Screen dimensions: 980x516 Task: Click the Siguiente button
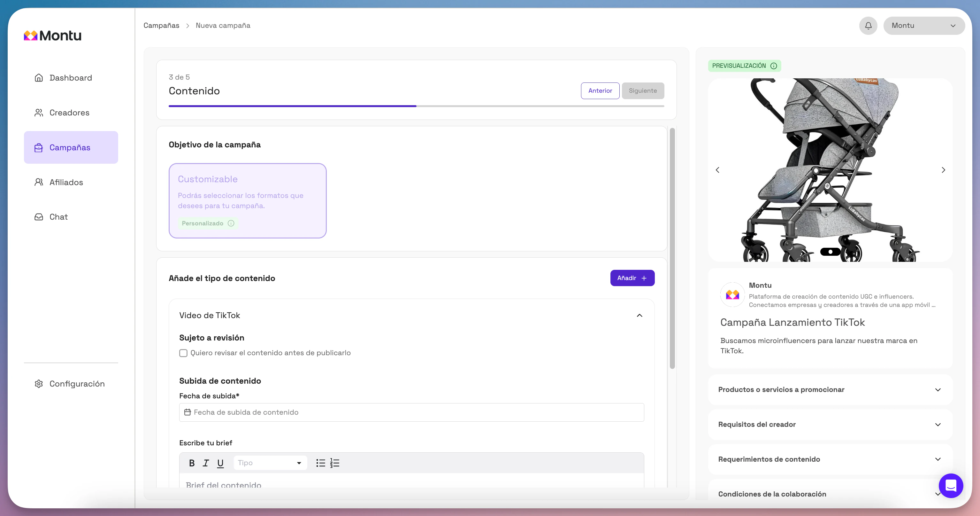pos(643,90)
